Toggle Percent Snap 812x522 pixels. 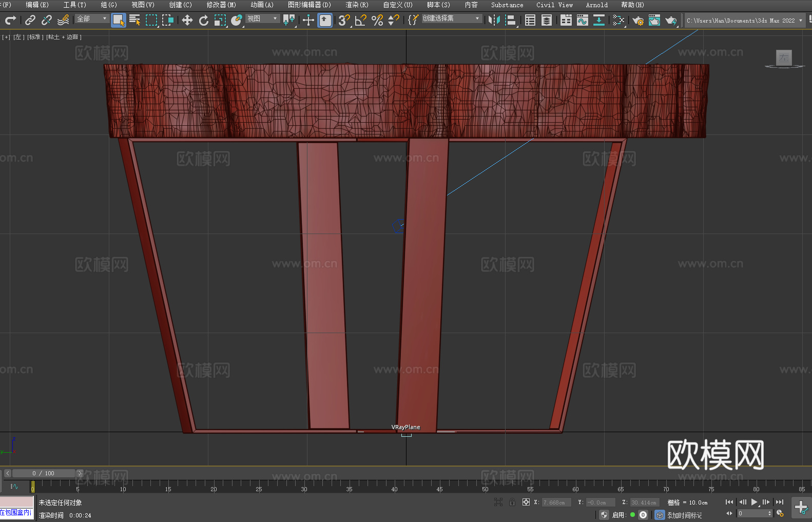(377, 20)
